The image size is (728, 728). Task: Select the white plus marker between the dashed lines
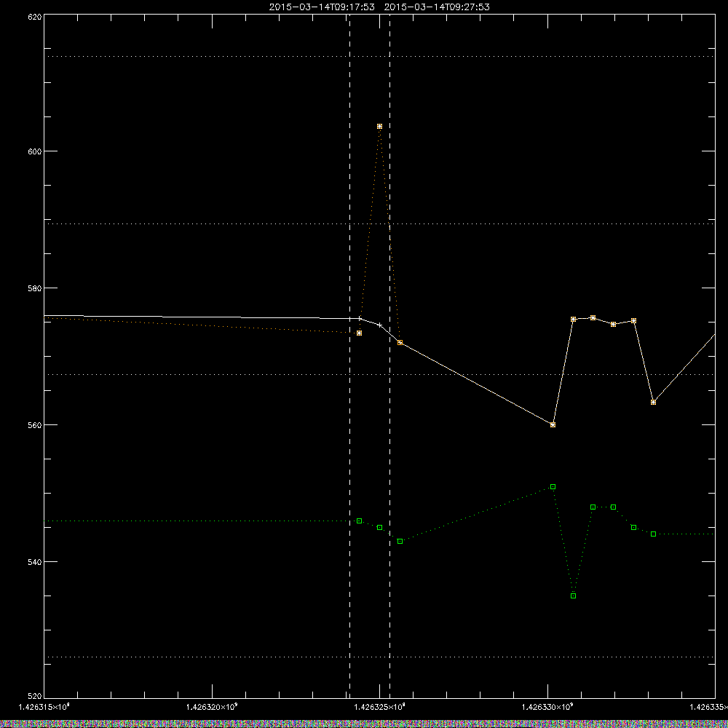(x=380, y=325)
